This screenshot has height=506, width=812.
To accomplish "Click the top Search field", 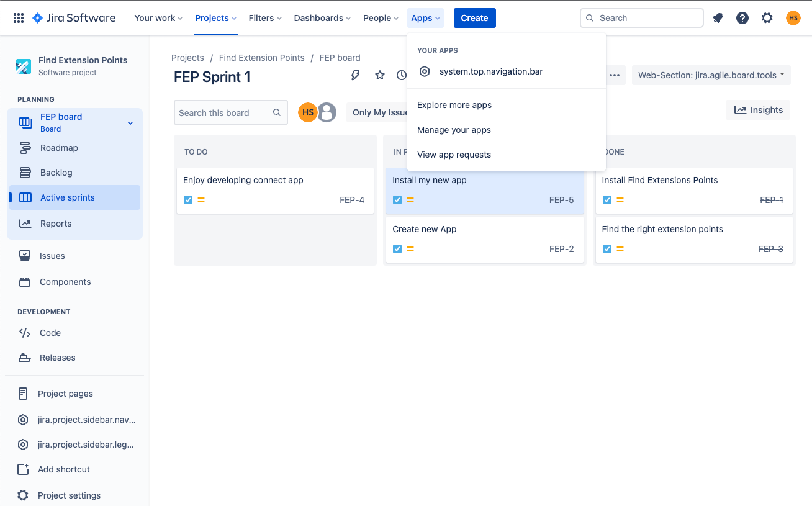I will tap(642, 18).
